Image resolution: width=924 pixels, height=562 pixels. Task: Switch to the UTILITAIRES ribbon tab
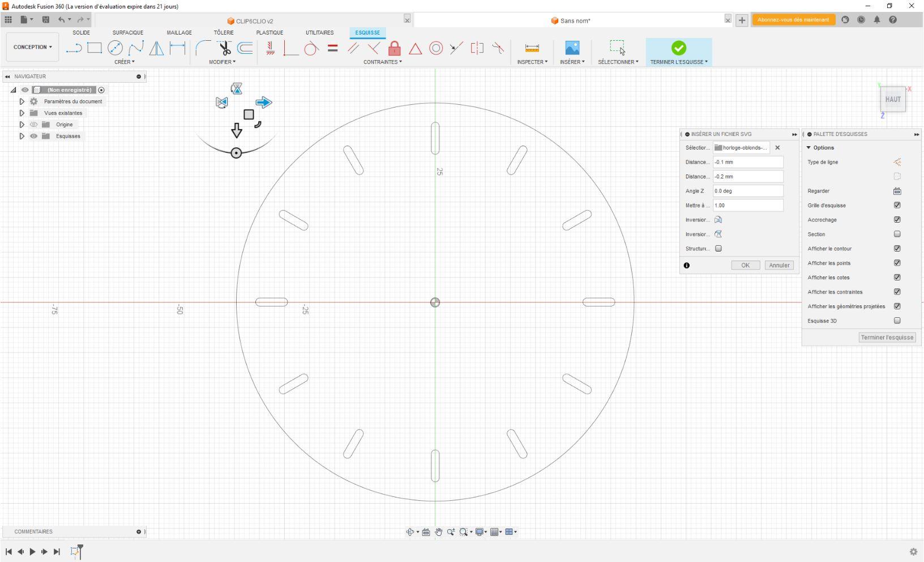(319, 32)
